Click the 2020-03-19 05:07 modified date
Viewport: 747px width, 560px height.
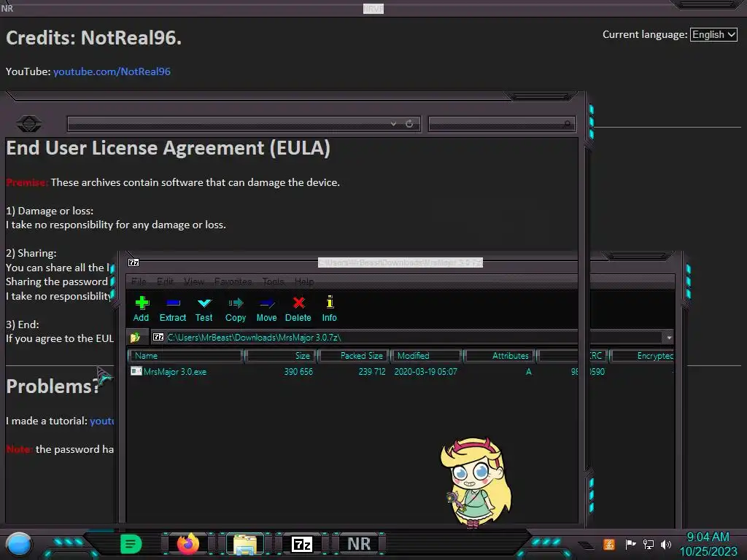(x=425, y=371)
